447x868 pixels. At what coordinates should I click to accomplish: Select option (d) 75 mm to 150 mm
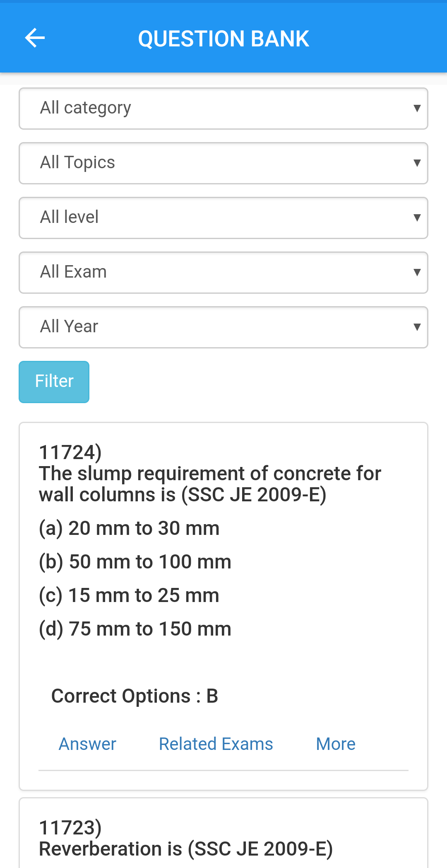[135, 629]
